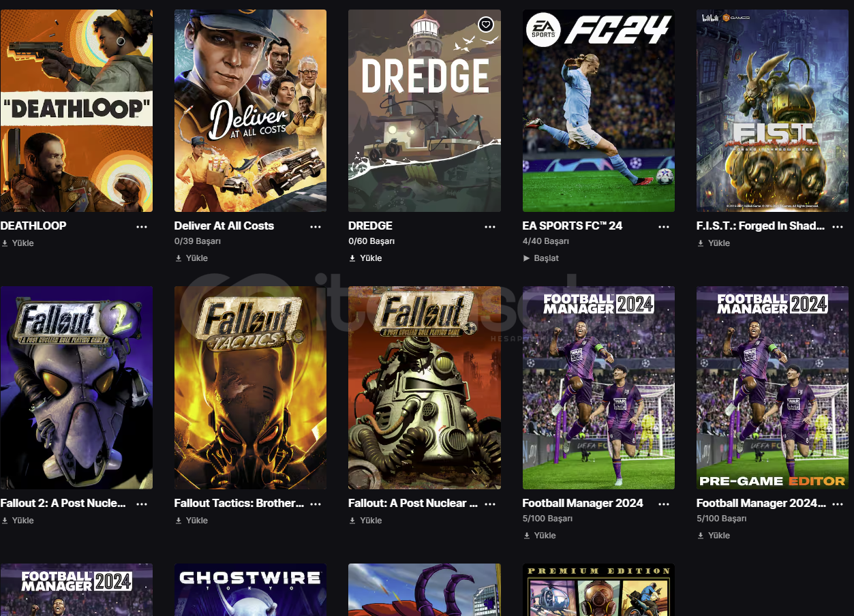Open three-dot menu for Deliver At All Costs

316,226
